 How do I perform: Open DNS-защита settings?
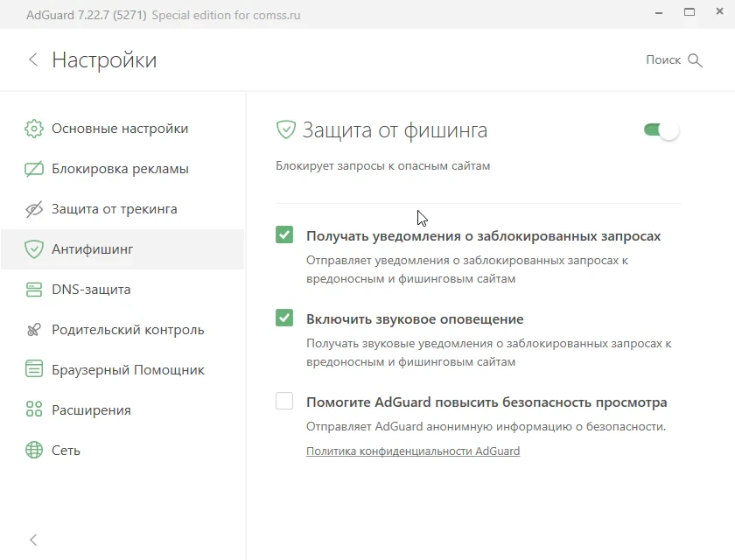pyautogui.click(x=122, y=290)
